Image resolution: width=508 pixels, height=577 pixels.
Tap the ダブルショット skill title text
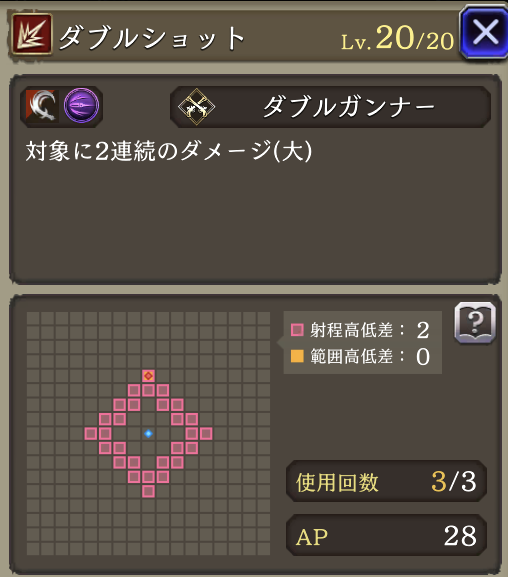[x=152, y=38]
